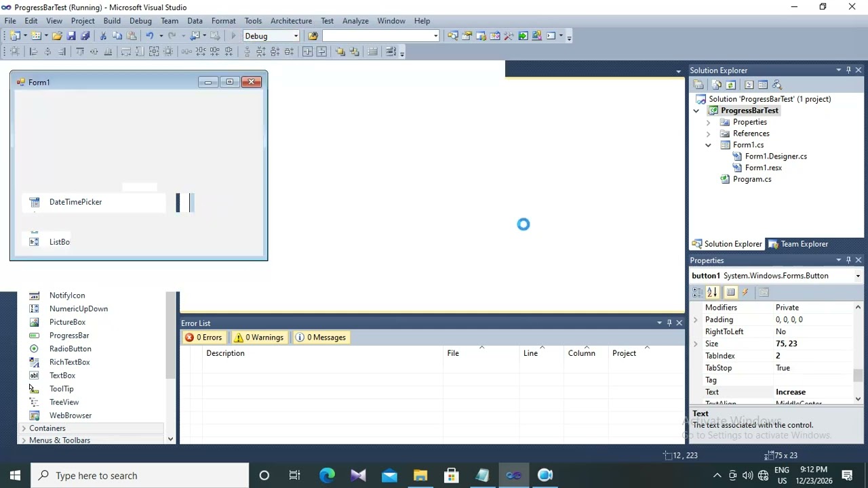Click the Bring to Front layout icon

click(340, 52)
